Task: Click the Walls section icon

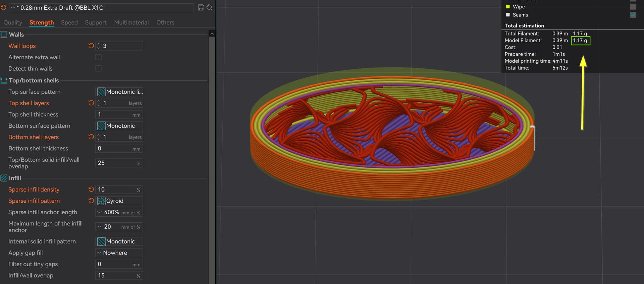Action: (x=4, y=34)
